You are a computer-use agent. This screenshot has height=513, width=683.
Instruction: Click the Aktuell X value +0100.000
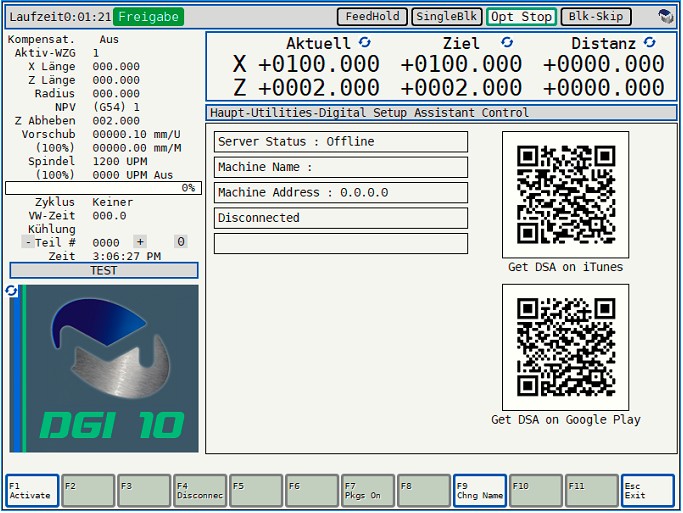pyautogui.click(x=319, y=64)
